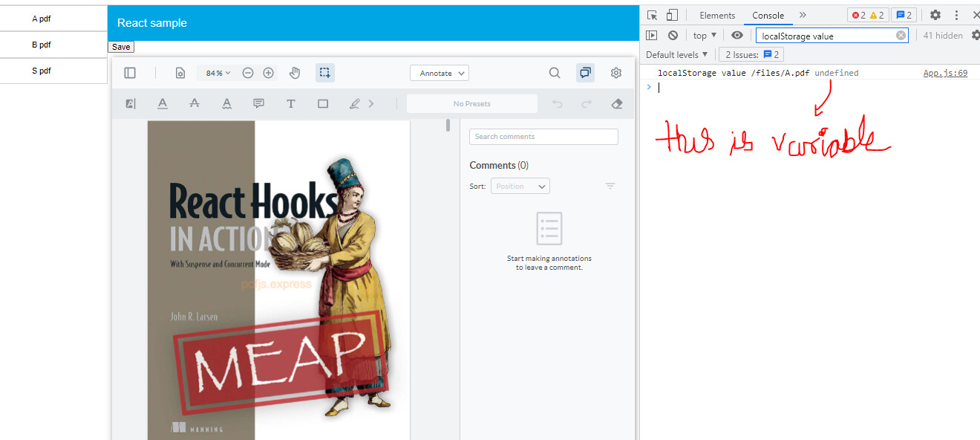Open the A pdf file

tap(42, 19)
